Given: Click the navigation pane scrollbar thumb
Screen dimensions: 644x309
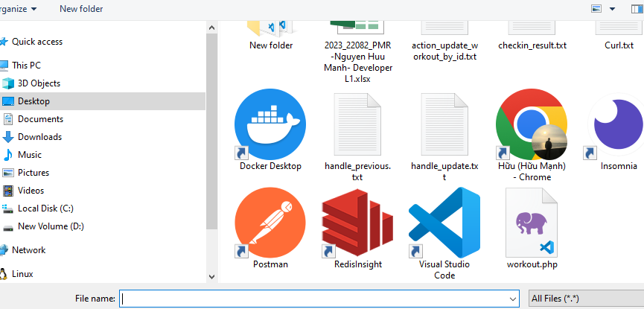Looking at the screenshot, I should click(x=211, y=133).
